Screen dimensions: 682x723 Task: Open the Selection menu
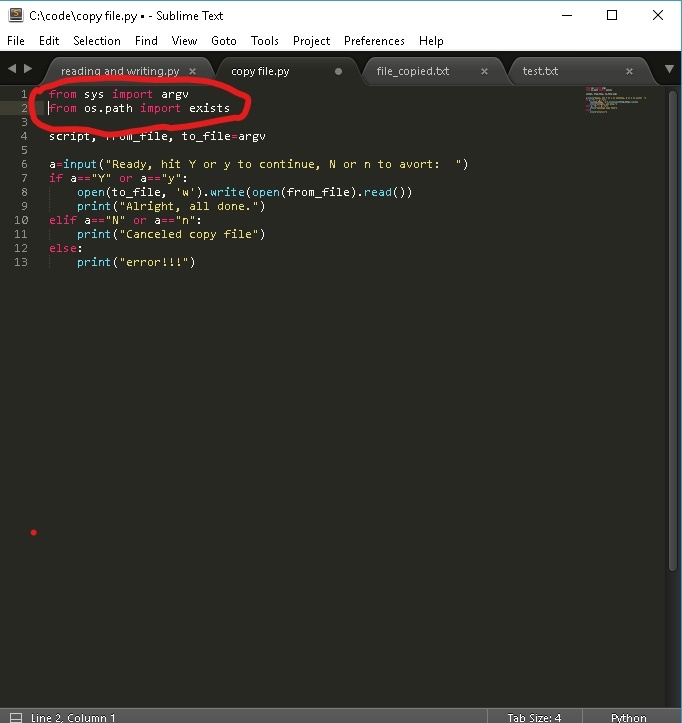pos(97,41)
